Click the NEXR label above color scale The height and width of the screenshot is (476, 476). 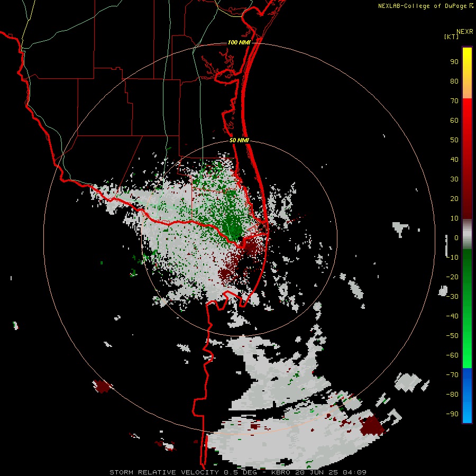click(465, 32)
